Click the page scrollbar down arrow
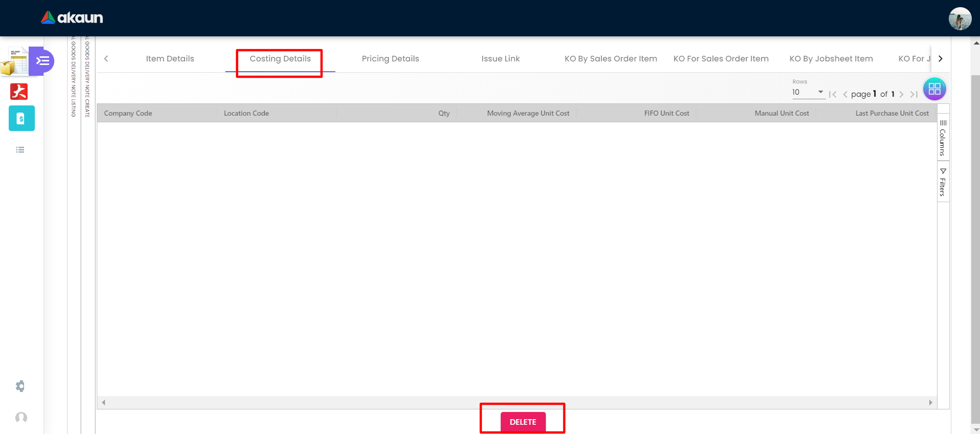 [x=975, y=429]
